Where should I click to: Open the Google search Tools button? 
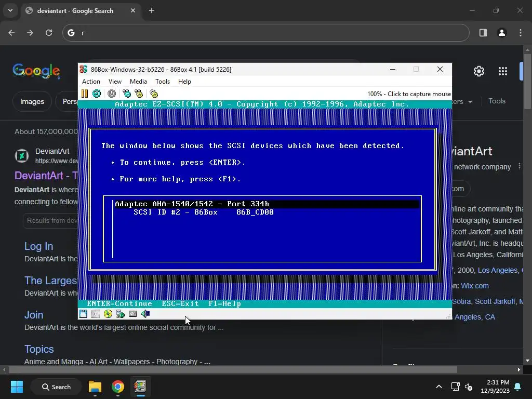click(497, 101)
